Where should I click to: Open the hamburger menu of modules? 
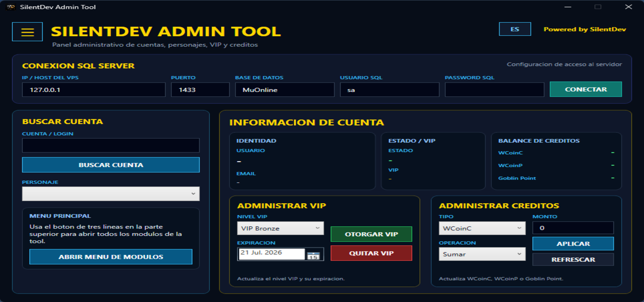pos(27,32)
